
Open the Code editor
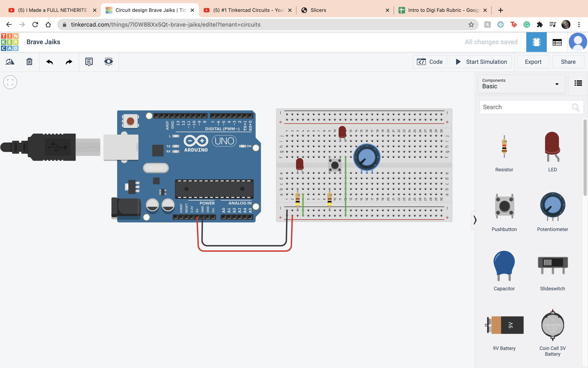click(430, 62)
